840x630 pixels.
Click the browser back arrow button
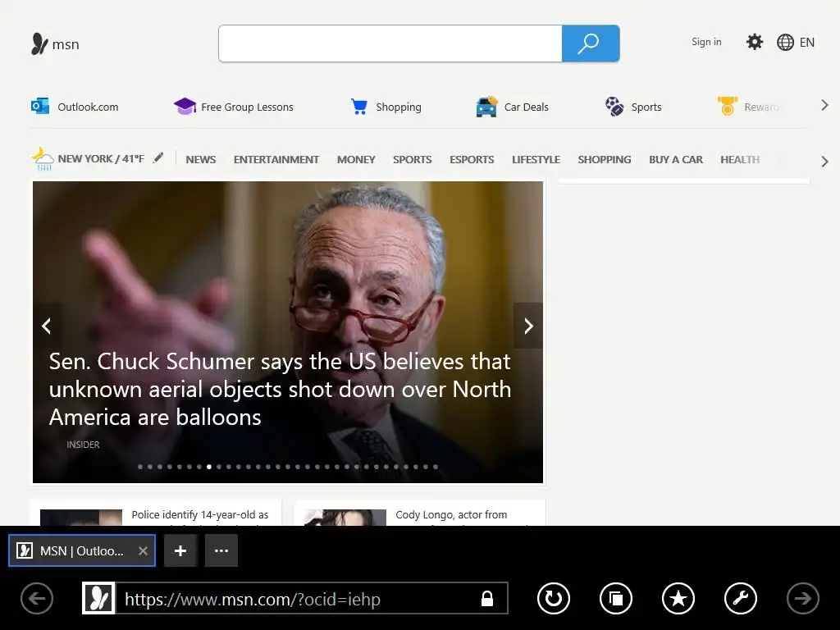pyautogui.click(x=37, y=598)
